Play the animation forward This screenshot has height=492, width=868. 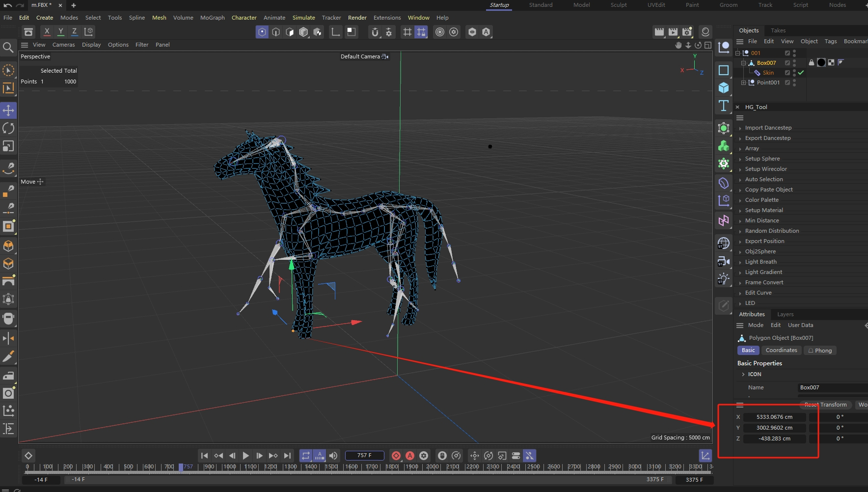coord(246,456)
